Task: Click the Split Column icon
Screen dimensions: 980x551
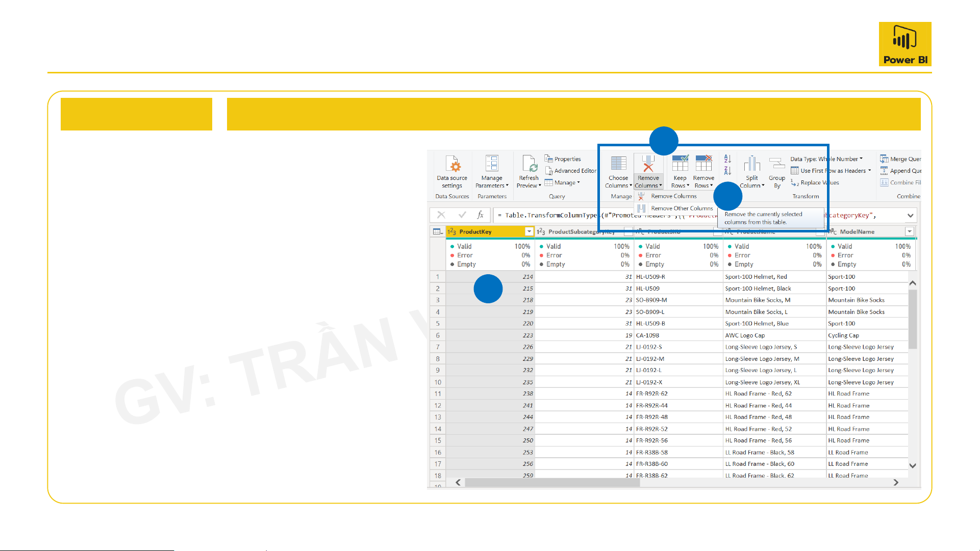Action: tap(752, 165)
